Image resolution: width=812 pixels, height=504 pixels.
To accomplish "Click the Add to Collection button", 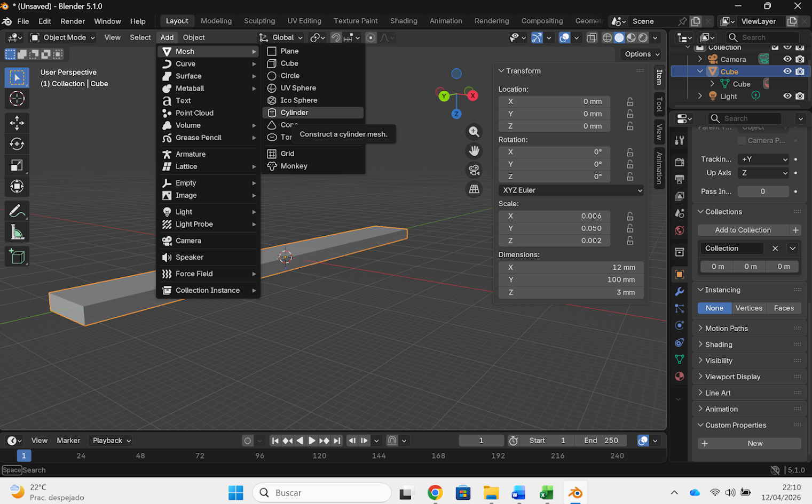I will point(743,230).
